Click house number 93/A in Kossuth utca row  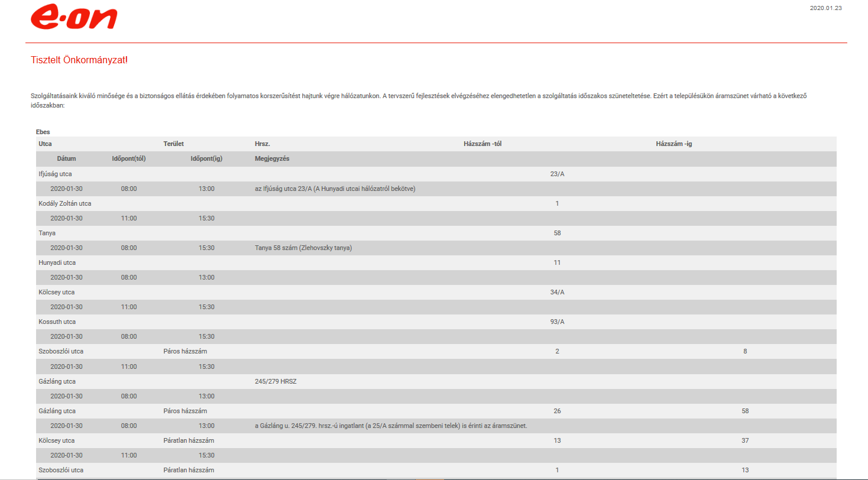pos(558,322)
